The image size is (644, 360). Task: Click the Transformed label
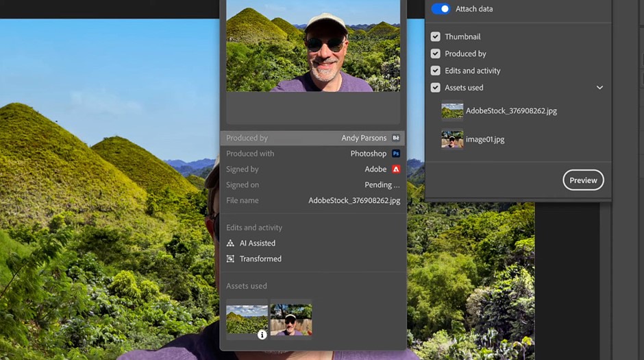point(261,259)
